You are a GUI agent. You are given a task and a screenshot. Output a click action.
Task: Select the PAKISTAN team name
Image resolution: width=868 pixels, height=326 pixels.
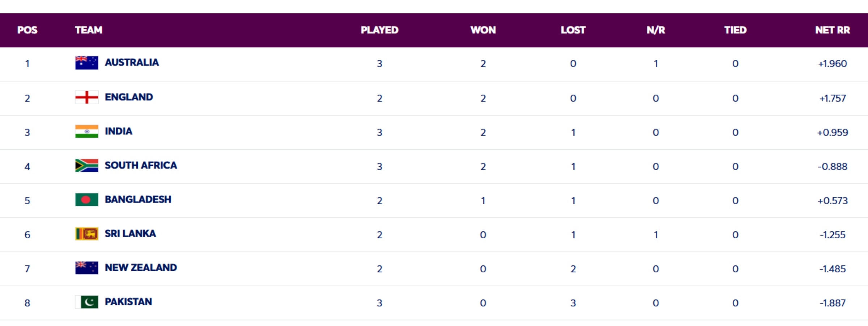coord(128,302)
